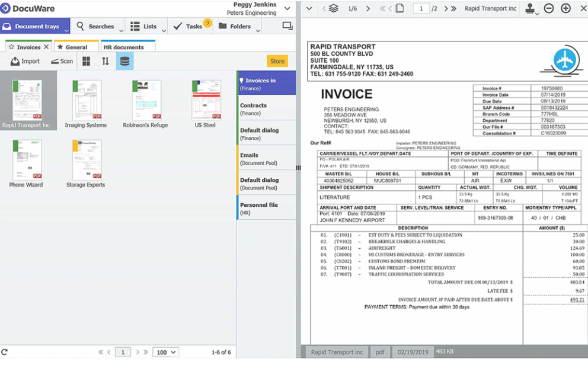
Task: Select the Imaging Systems document thumbnail
Action: point(87,100)
